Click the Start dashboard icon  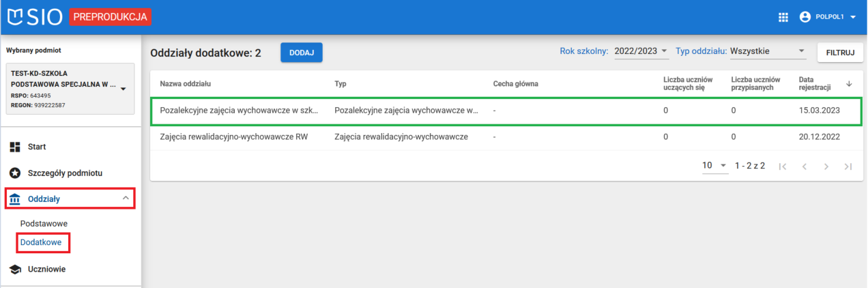pos(15,147)
